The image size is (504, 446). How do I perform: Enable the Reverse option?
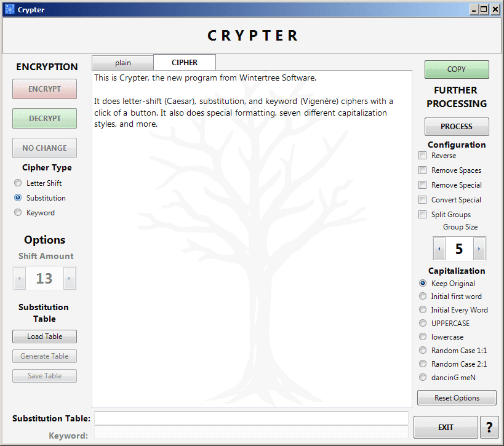[x=422, y=155]
